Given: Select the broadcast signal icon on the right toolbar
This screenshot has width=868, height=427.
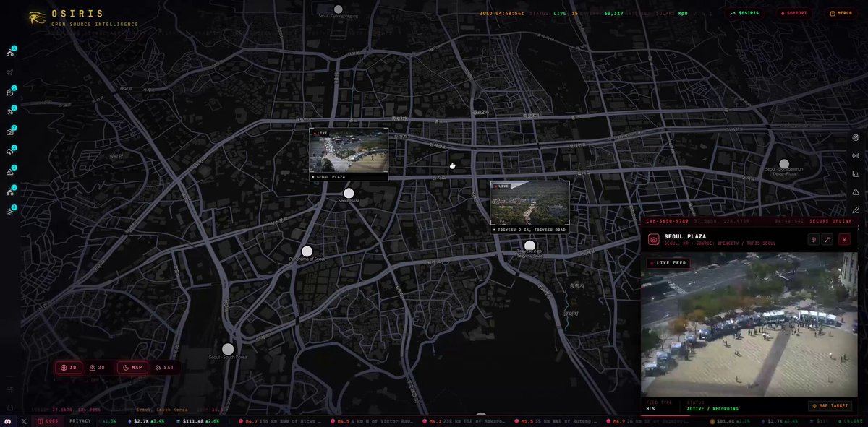Looking at the screenshot, I should click(x=856, y=155).
